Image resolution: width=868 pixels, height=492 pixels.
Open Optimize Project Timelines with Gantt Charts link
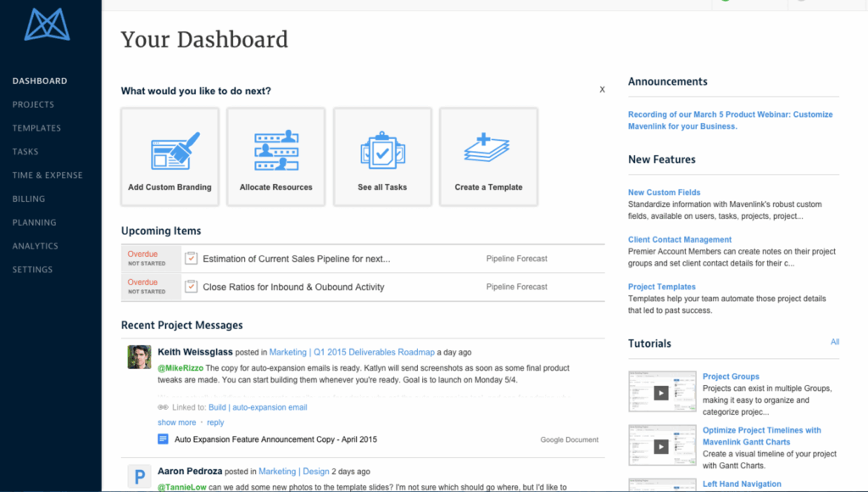pyautogui.click(x=762, y=436)
